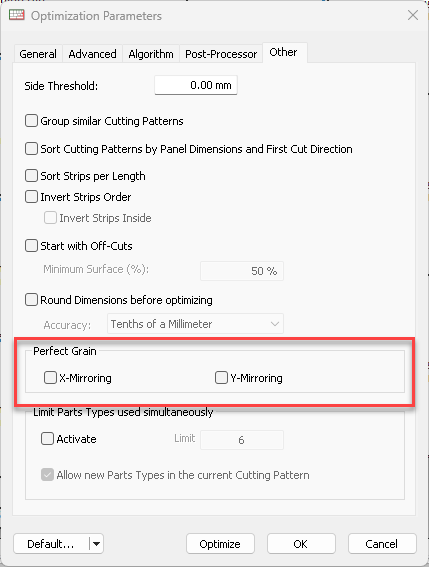Confirm with the OK button

pos(301,543)
